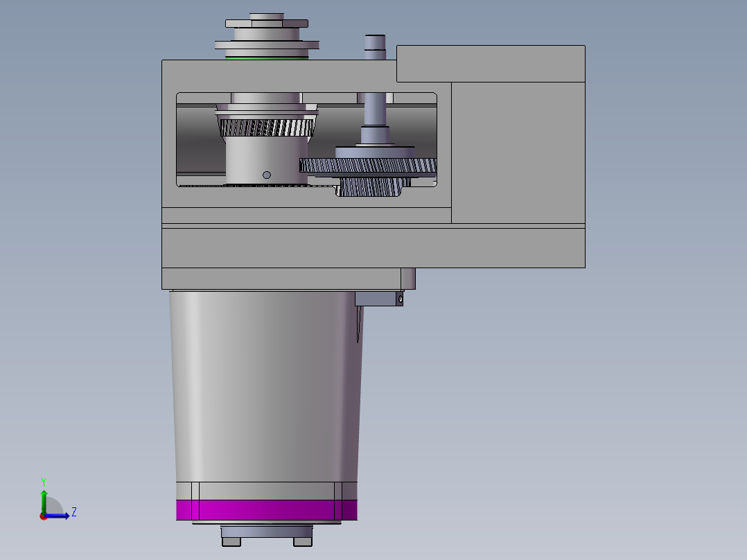Select the small pinion below the large gear
747x560 pixels.
371,187
